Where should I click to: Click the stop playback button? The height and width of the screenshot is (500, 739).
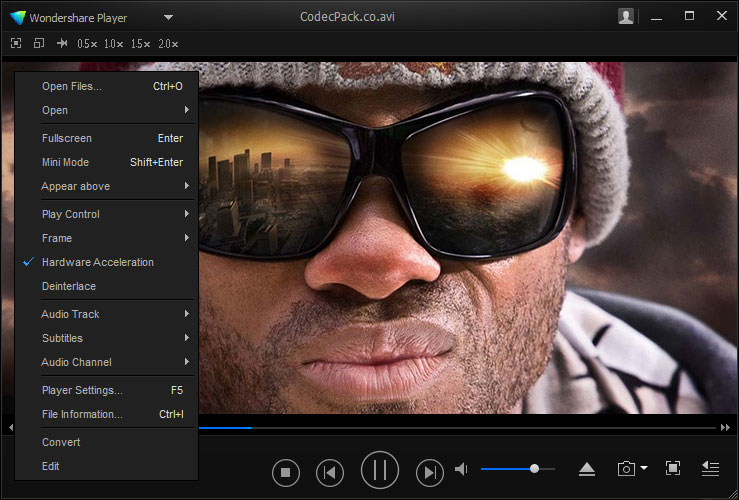[x=285, y=471]
